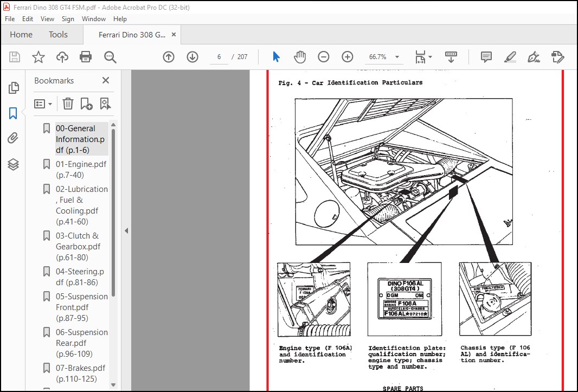Find current bookmark icon
The width and height of the screenshot is (578, 392).
coord(105,104)
